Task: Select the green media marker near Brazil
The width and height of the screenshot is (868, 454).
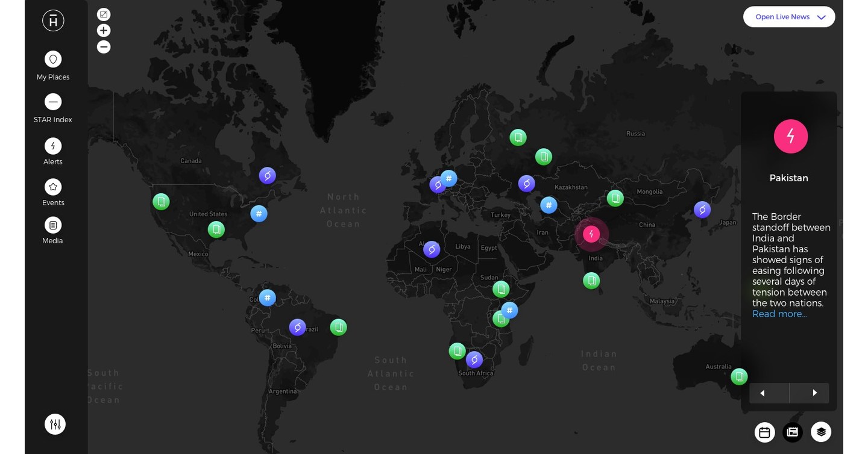Action: [x=338, y=327]
